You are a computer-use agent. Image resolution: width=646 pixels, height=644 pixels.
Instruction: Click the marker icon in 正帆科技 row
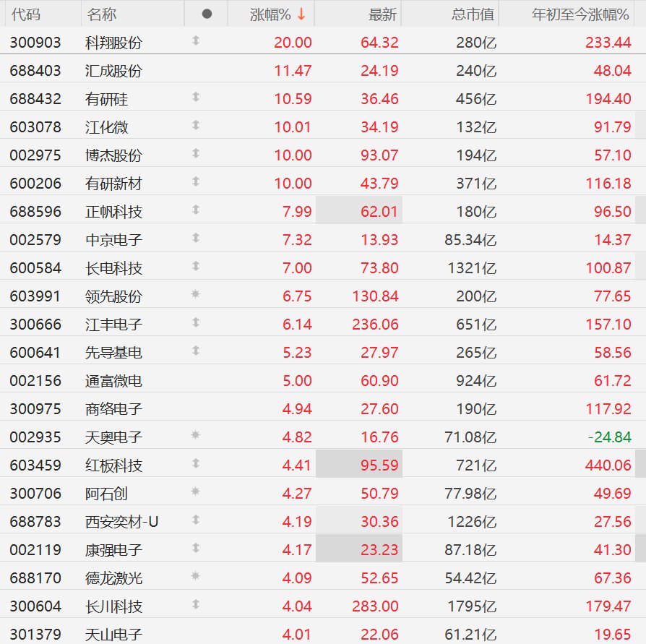[x=196, y=210]
